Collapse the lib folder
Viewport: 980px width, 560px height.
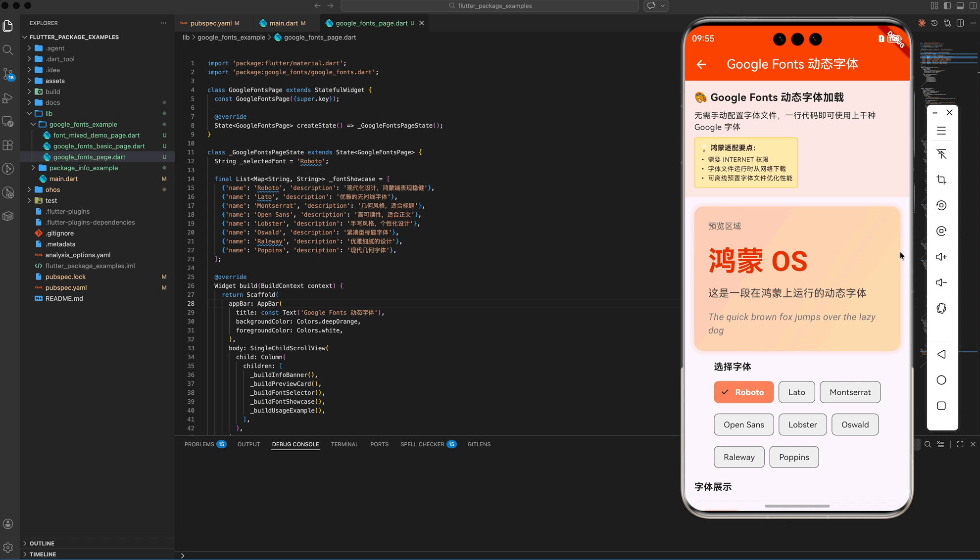[x=49, y=113]
